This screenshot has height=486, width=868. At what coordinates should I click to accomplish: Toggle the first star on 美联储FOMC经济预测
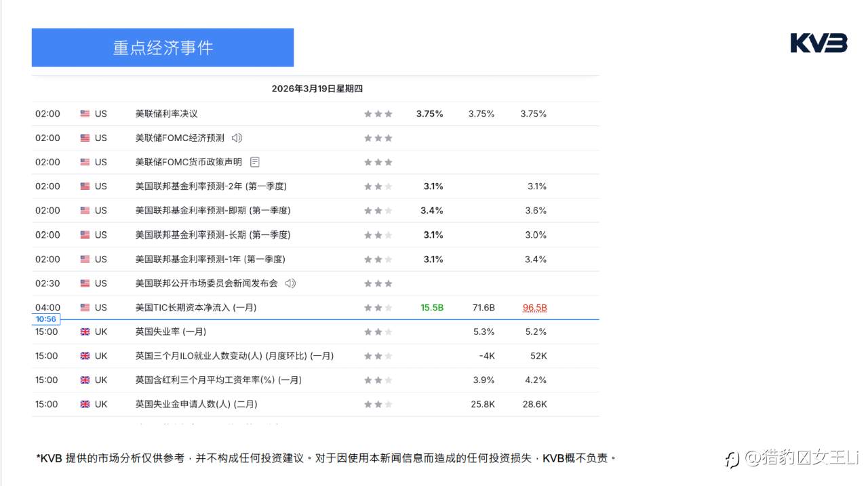point(367,138)
